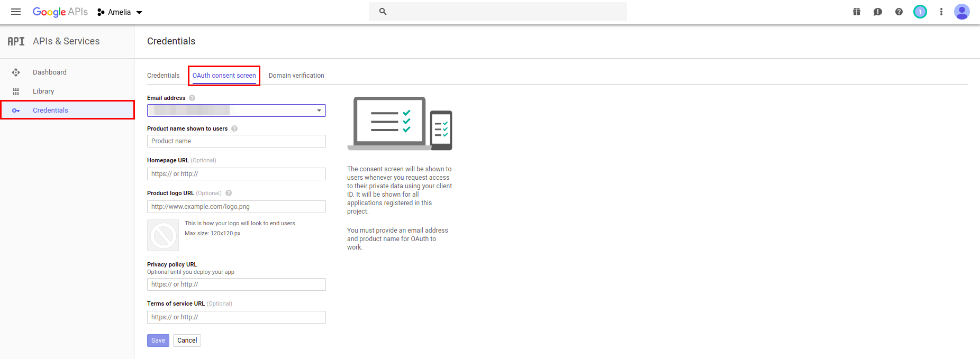This screenshot has width=980, height=359.
Task: Open the three-dot utilities menu
Action: point(941,12)
